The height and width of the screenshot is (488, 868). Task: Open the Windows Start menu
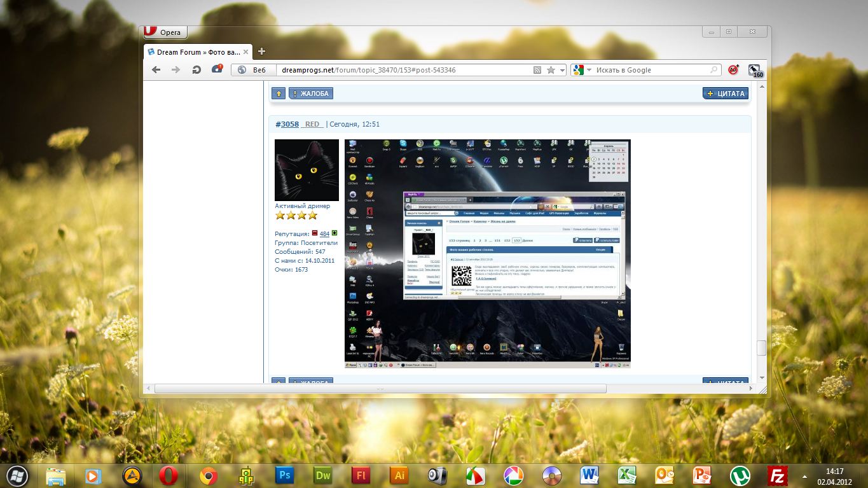(16, 475)
